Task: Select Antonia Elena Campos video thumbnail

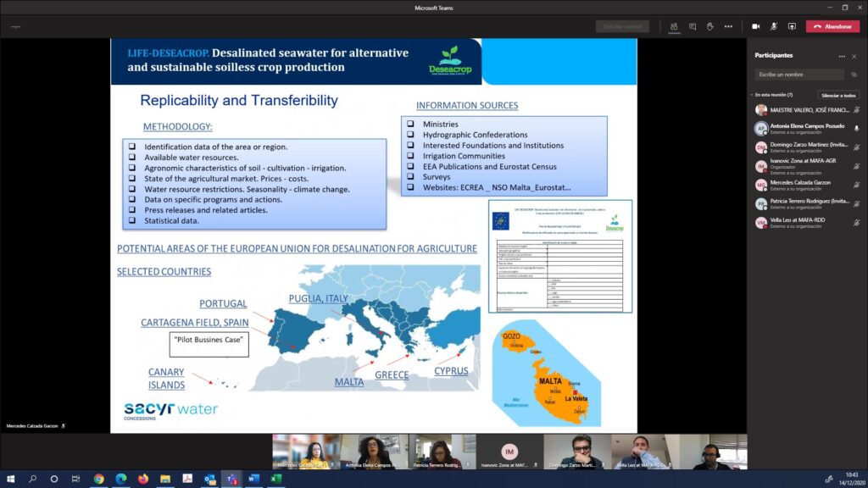Action: (x=374, y=452)
